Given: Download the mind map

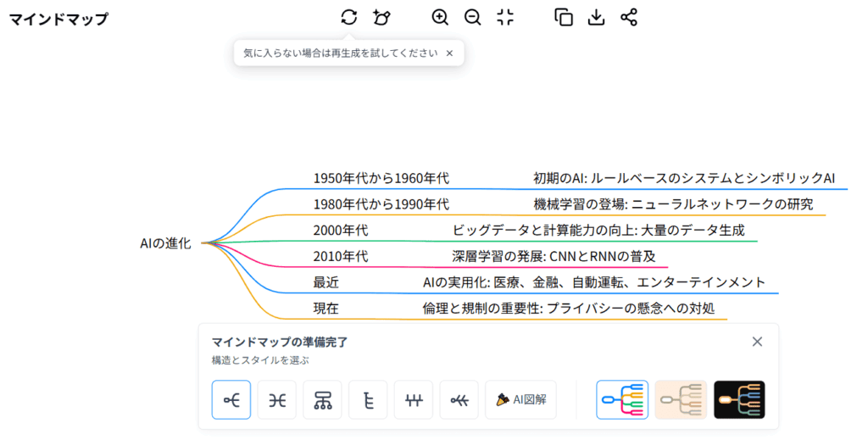Looking at the screenshot, I should [x=596, y=17].
